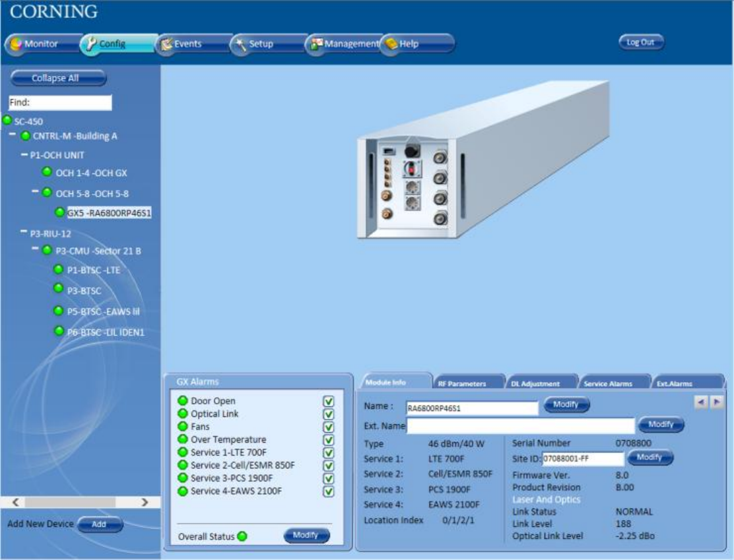Click Fans alarm status LED
This screenshot has width=734, height=560.
point(183,426)
